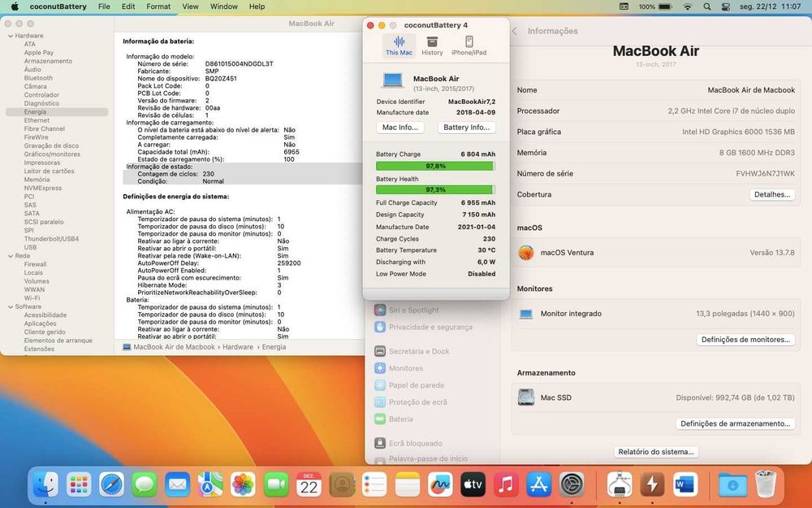Screen dimensions: 812x508
Task: Open Reminders from the Dock
Action: click(x=374, y=484)
